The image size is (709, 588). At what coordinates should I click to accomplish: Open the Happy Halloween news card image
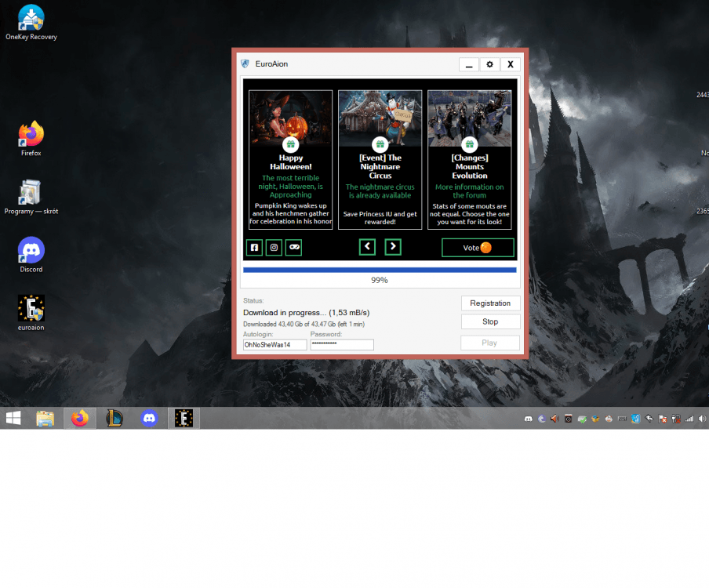pyautogui.click(x=290, y=118)
